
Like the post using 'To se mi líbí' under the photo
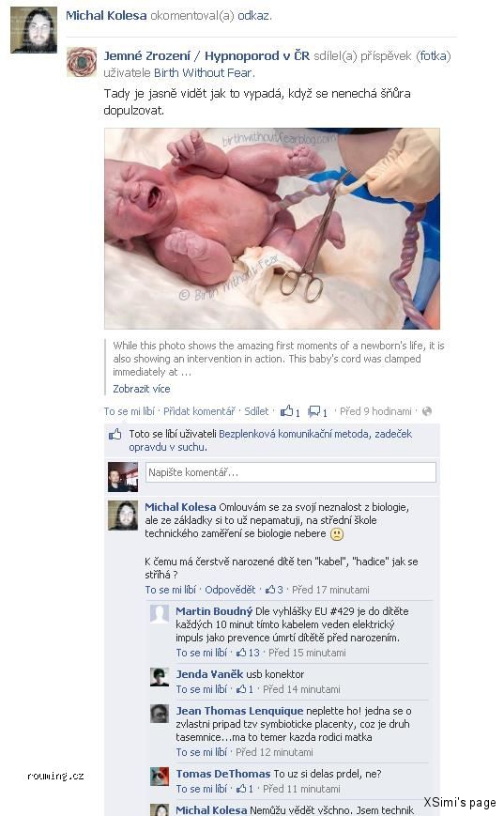coord(129,411)
